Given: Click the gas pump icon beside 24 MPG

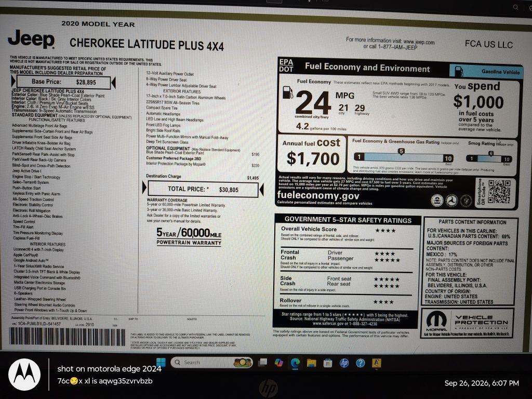Looking at the screenshot, I should [x=288, y=92].
